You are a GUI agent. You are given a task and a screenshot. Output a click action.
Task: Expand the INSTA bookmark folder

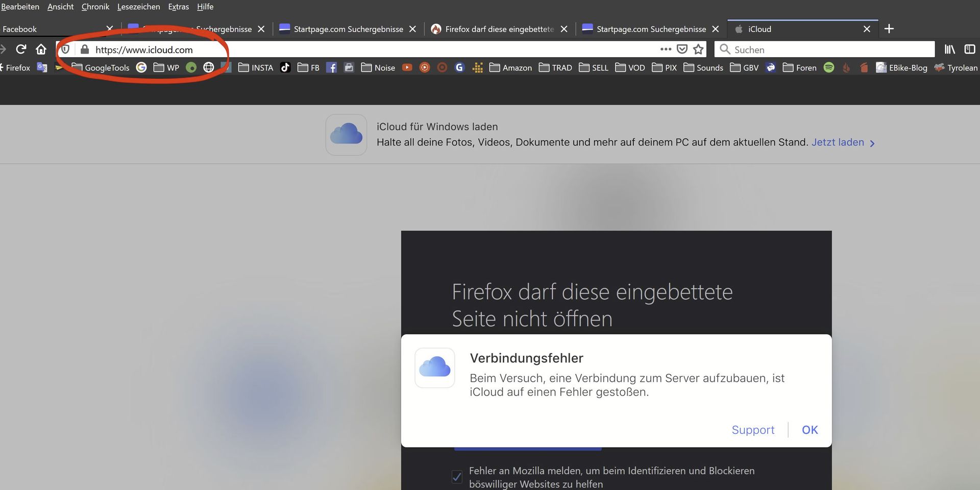point(256,67)
